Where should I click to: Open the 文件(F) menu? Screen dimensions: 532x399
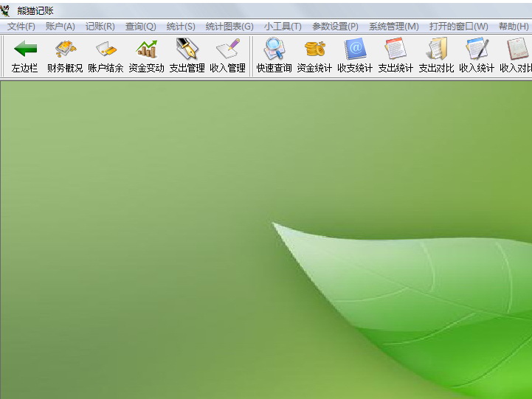pyautogui.click(x=21, y=27)
